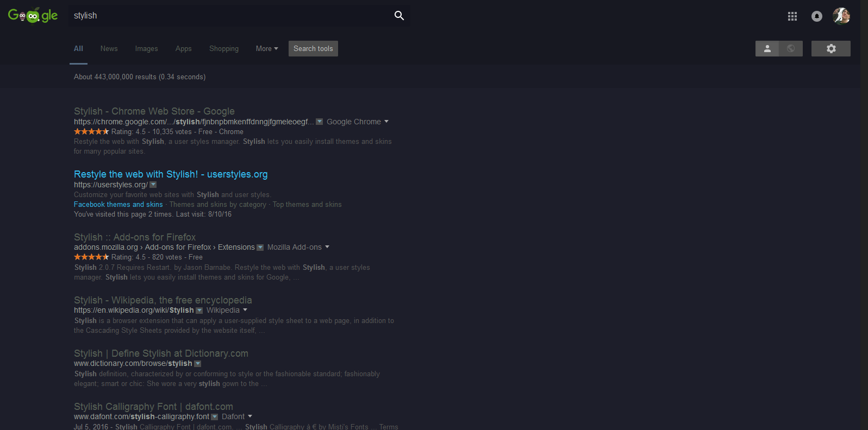Image resolution: width=868 pixels, height=430 pixels.
Task: Expand the Wikipedia source dropdown
Action: [227, 310]
